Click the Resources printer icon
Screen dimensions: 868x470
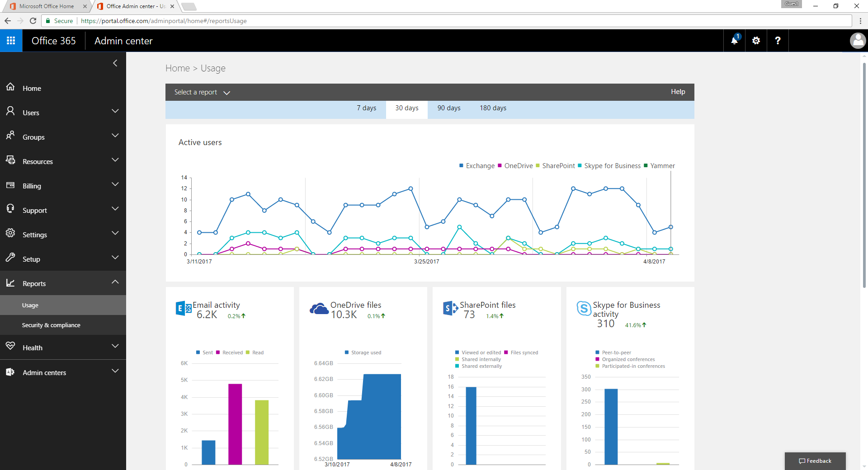[10, 160]
